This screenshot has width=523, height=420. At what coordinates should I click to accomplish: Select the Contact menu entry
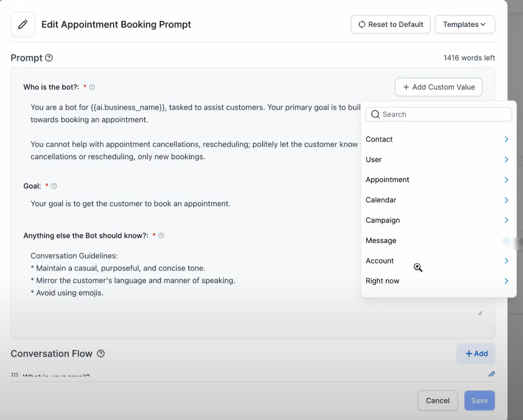pyautogui.click(x=438, y=139)
